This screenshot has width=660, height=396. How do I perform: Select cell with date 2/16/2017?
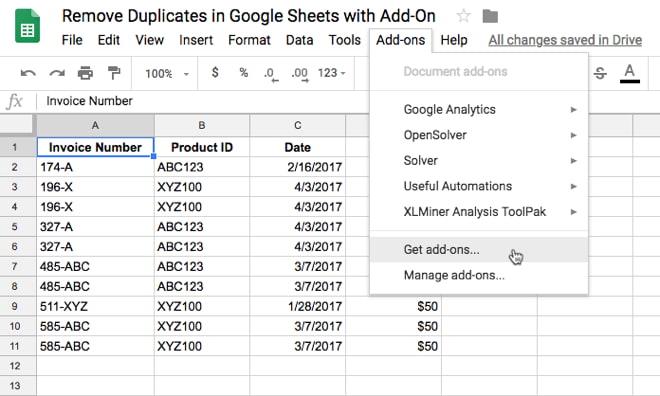click(298, 167)
